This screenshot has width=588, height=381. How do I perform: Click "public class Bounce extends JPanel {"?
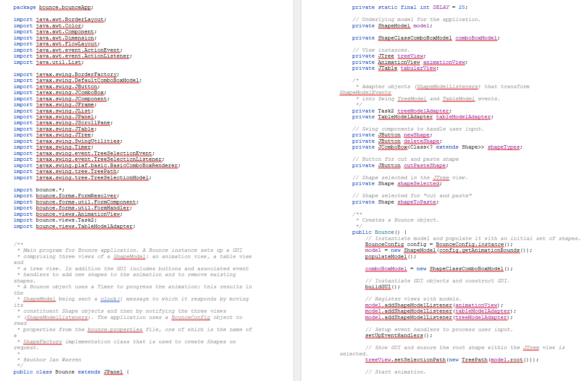pyautogui.click(x=71, y=372)
